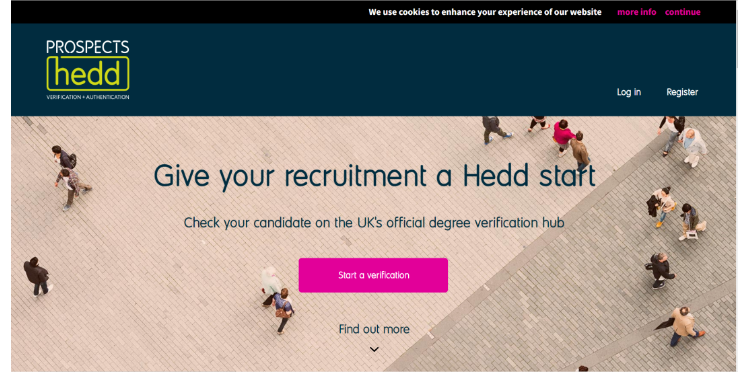Click the two people walking at upper left
The image size is (750, 381).
70,177
